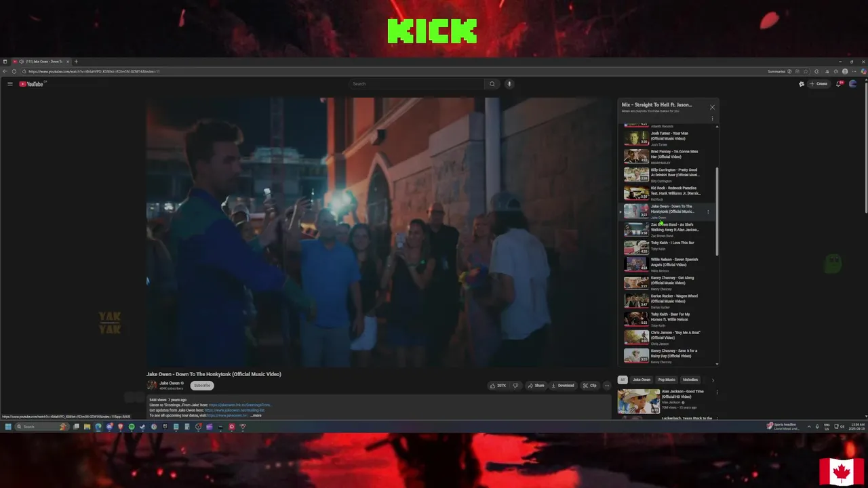Select the Pop Music filter chip

pos(667,380)
